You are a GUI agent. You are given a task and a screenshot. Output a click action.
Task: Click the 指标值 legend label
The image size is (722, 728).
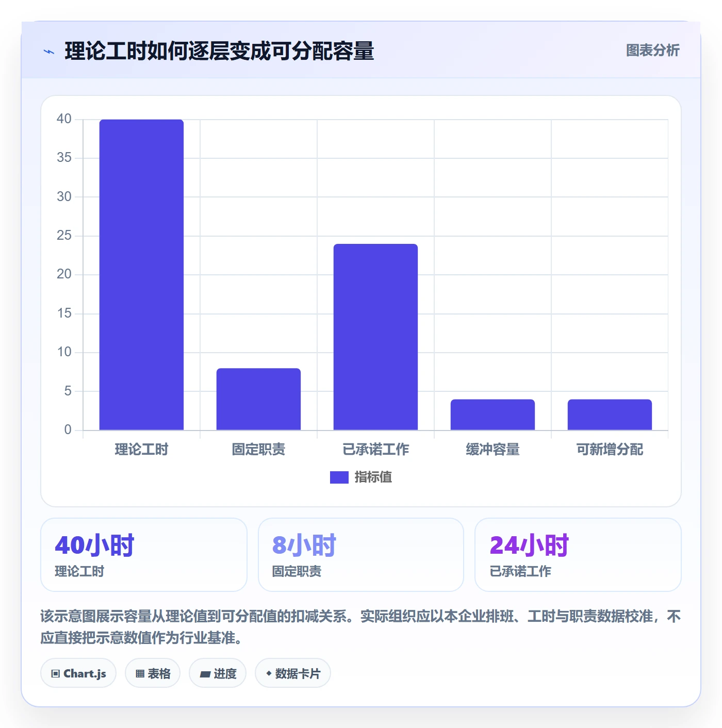point(373,477)
